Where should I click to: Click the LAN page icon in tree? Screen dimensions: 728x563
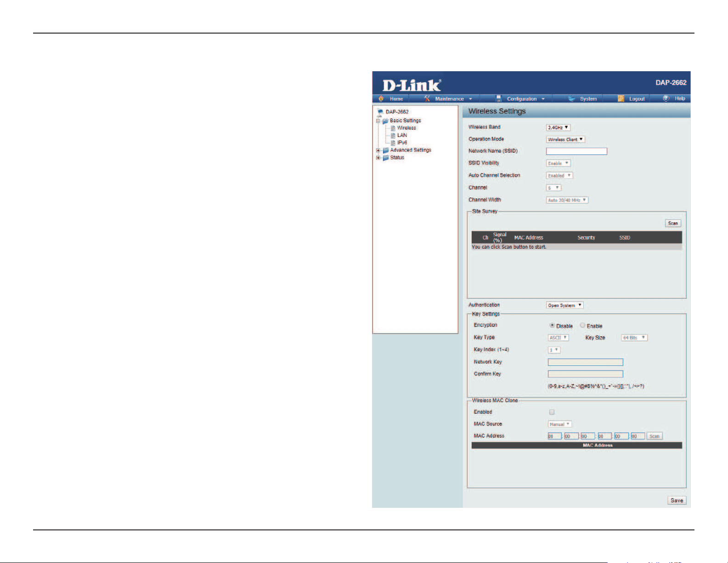point(393,136)
